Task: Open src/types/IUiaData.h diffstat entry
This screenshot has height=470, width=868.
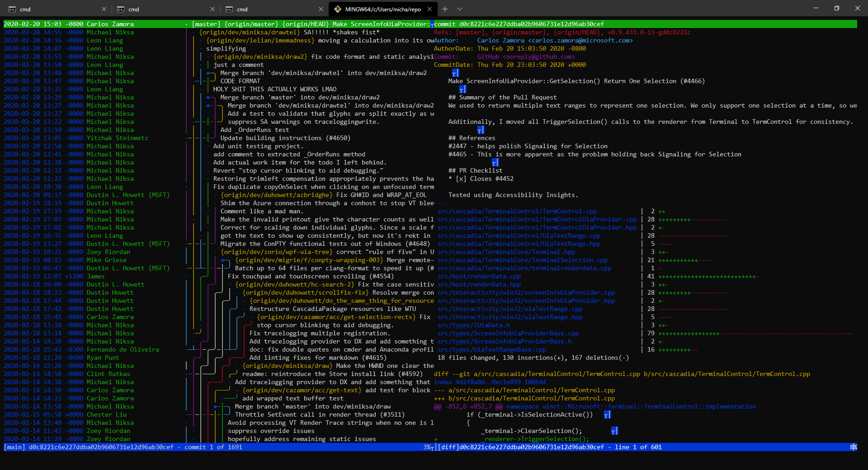Action: [x=474, y=325]
